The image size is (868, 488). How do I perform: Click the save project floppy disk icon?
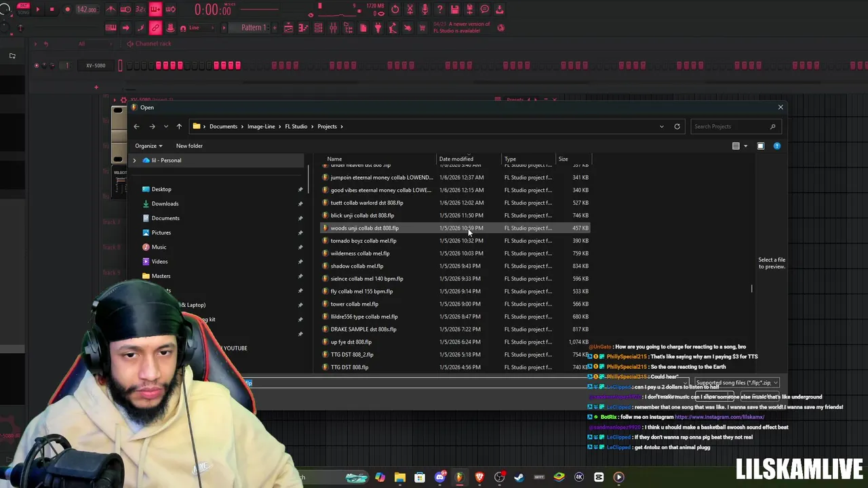click(455, 9)
